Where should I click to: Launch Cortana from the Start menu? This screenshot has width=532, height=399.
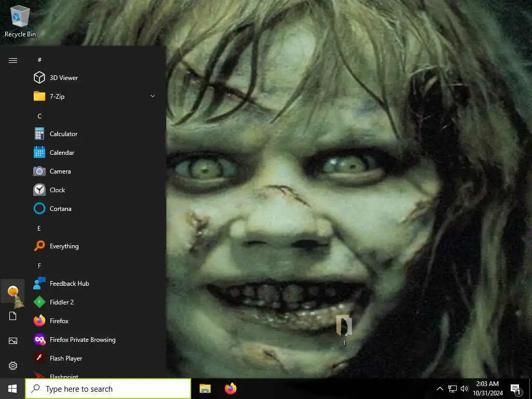coord(95,209)
